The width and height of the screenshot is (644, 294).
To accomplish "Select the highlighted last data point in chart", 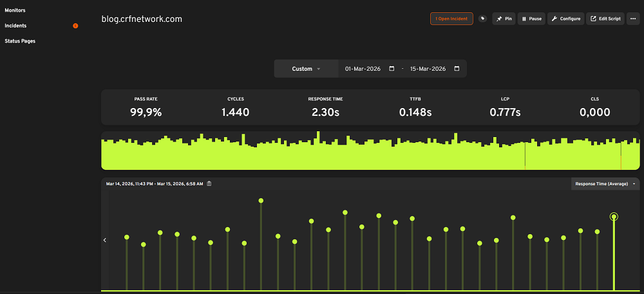I will (614, 217).
